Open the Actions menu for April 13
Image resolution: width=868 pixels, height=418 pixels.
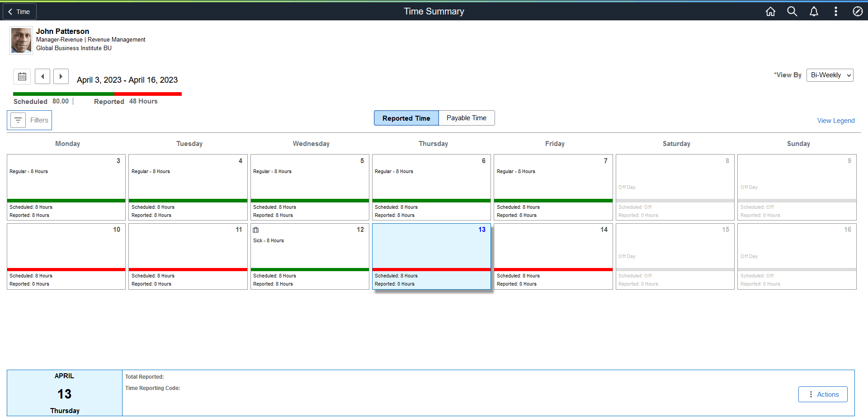823,394
